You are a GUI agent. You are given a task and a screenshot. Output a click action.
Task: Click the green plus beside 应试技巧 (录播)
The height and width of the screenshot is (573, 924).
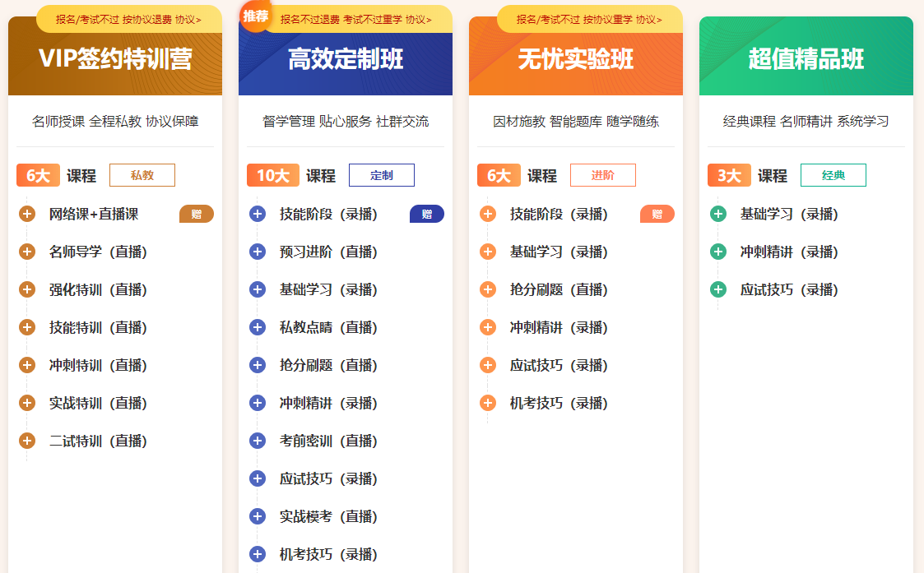[x=718, y=289]
